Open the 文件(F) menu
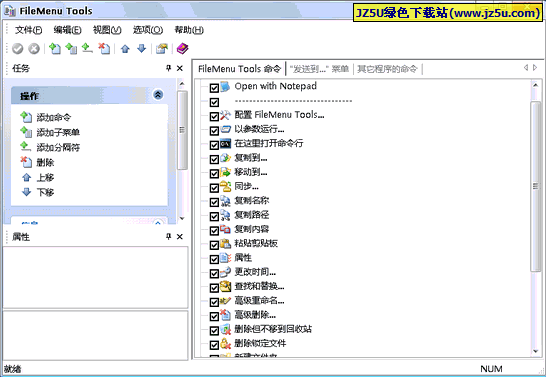 click(x=28, y=30)
